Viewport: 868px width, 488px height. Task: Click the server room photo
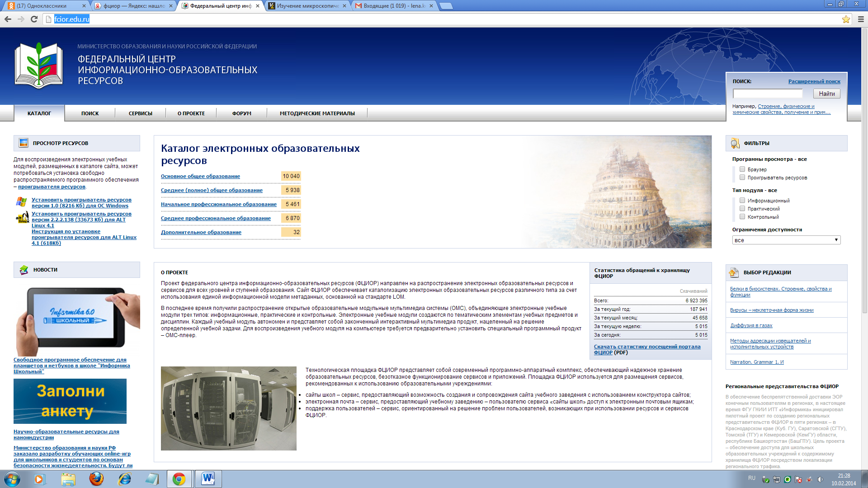click(229, 408)
